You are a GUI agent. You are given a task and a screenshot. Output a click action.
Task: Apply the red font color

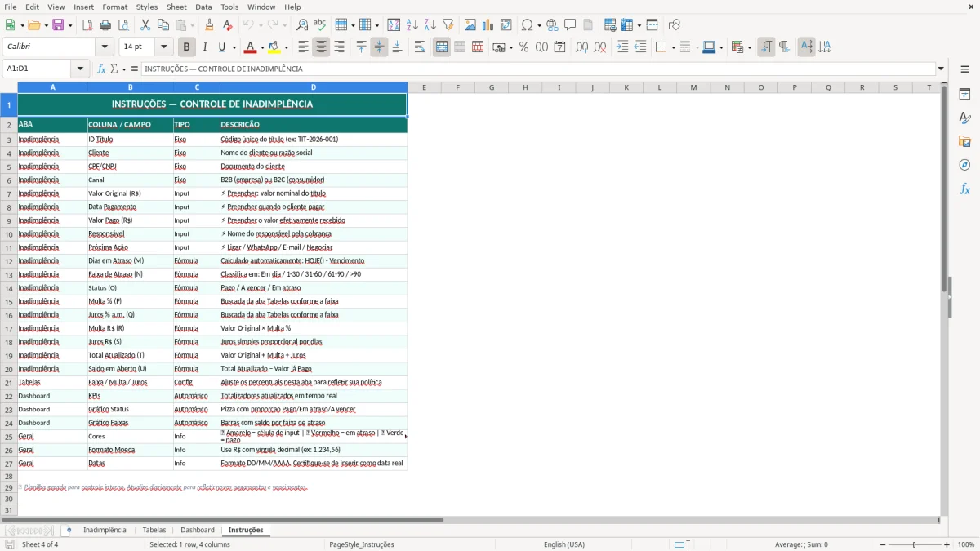pos(251,47)
